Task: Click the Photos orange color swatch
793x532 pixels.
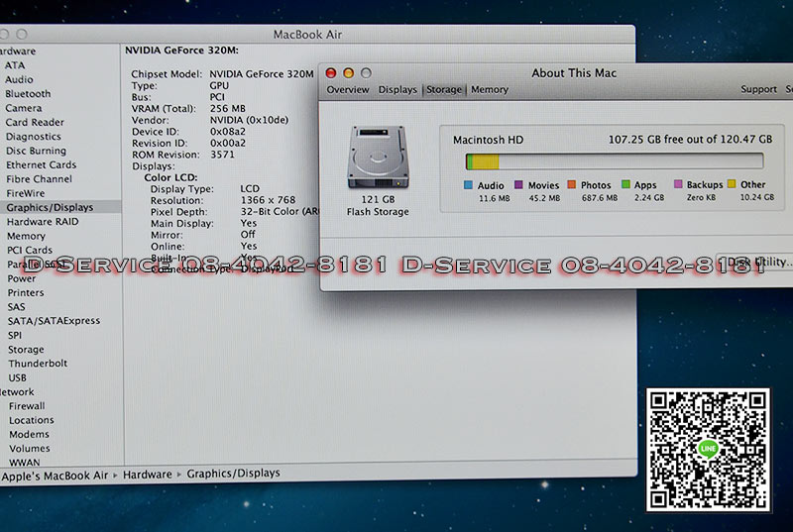Action: click(x=572, y=184)
